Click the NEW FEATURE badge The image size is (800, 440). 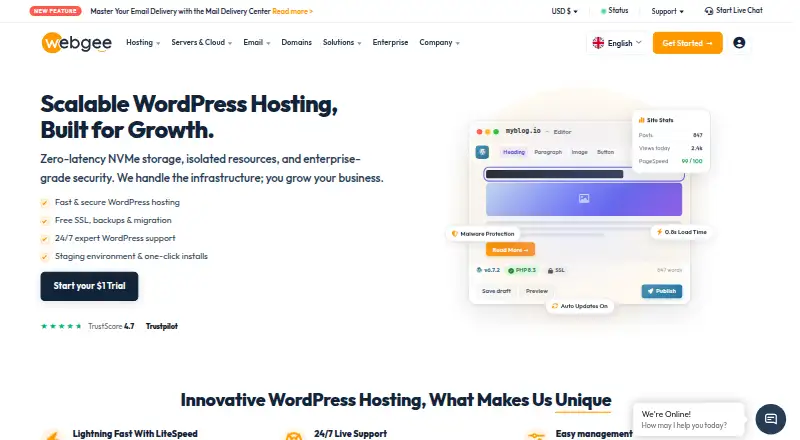55,11
